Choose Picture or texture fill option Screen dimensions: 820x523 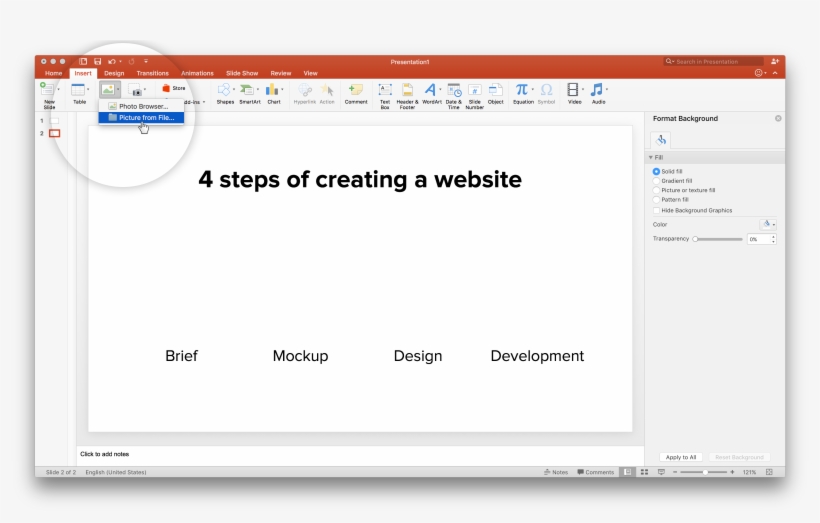tap(656, 190)
